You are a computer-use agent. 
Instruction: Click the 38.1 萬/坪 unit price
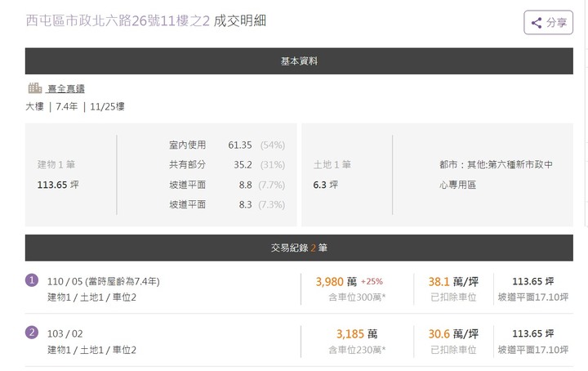(x=453, y=282)
